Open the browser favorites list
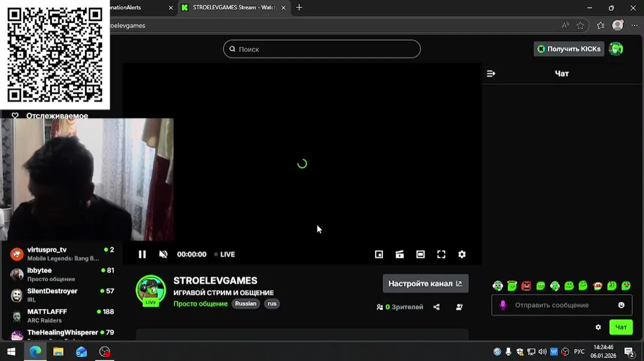644x361 pixels. pos(601,26)
